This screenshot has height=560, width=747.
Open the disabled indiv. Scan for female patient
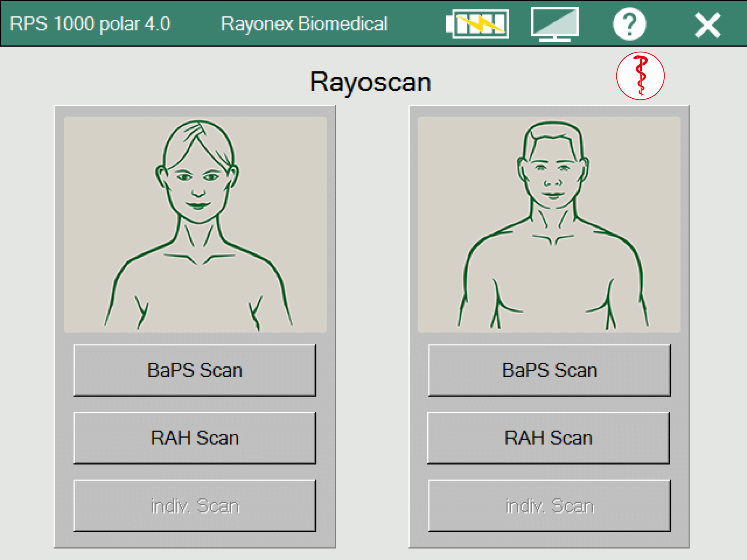(x=195, y=505)
